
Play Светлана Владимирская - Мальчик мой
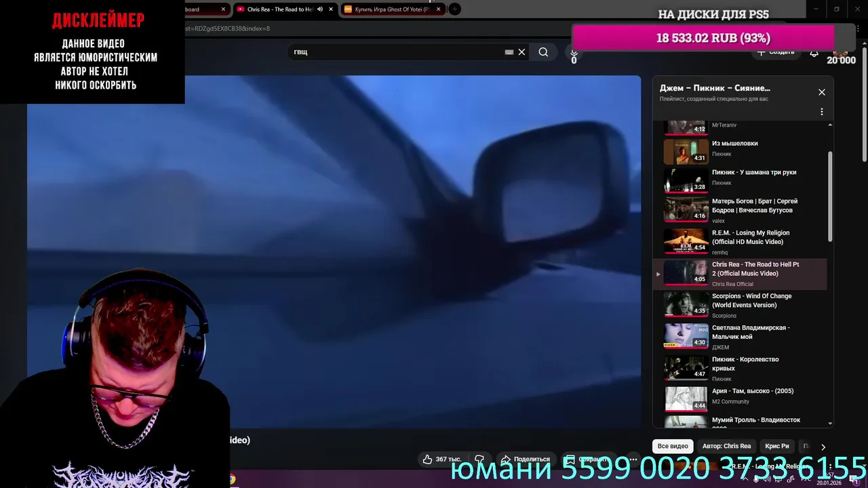tap(740, 337)
